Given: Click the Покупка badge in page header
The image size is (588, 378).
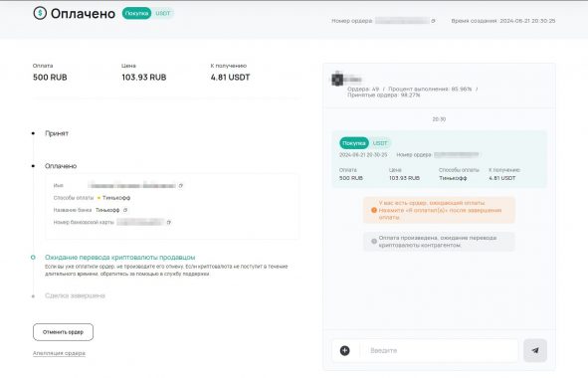Looking at the screenshot, I should (x=136, y=14).
